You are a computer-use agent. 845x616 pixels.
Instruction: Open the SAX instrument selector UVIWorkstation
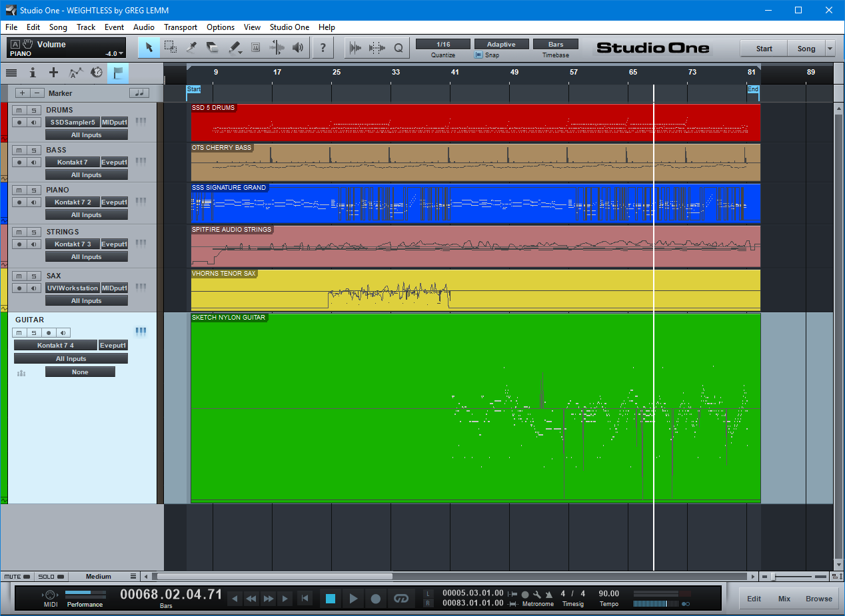click(x=73, y=288)
